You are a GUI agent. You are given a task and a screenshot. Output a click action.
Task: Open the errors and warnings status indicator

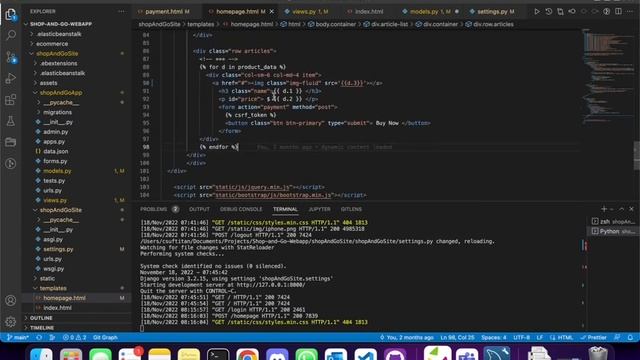[x=75, y=338]
